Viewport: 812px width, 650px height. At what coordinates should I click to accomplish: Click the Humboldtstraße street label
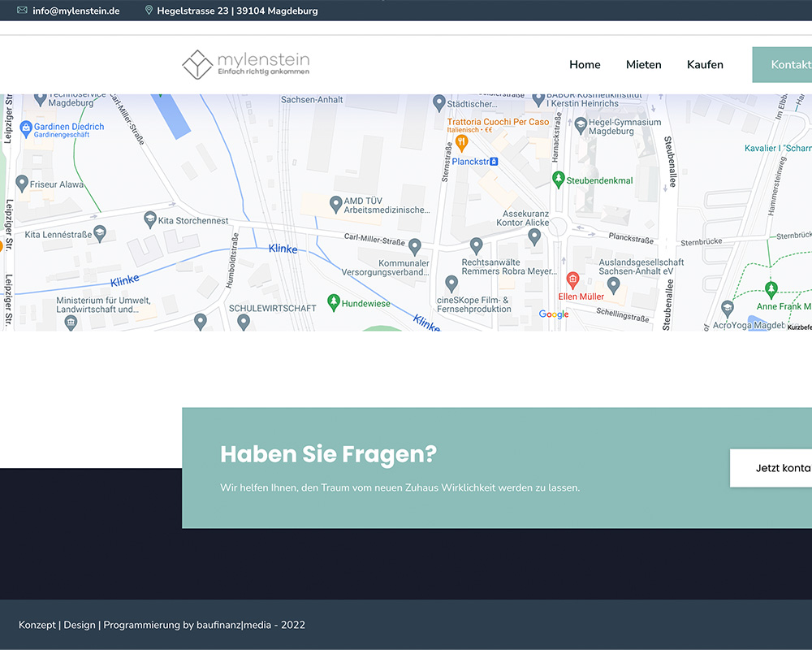pos(231,260)
